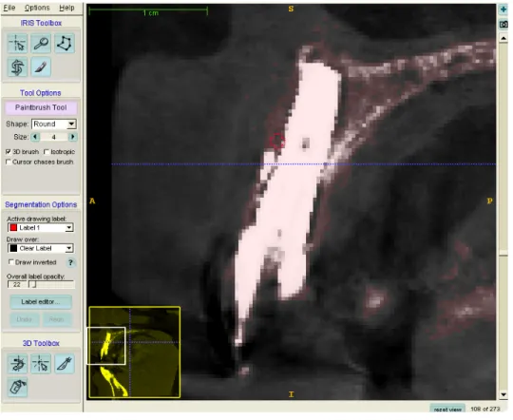Select the 3D trackball rotate tool
513x420 pixels.
click(x=17, y=364)
